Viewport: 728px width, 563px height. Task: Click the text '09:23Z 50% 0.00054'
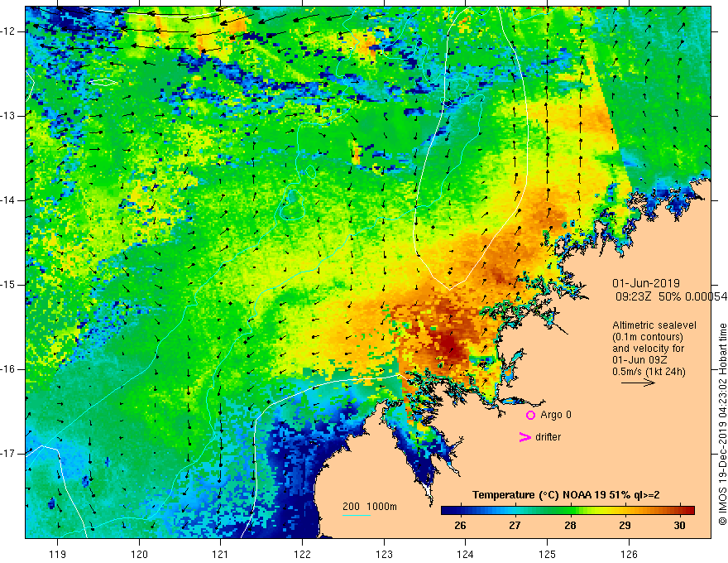[x=671, y=296]
